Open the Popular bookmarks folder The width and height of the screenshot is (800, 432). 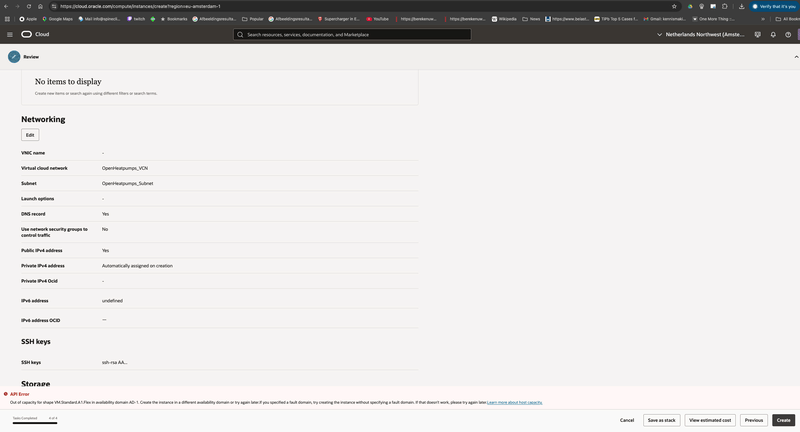tap(253, 19)
